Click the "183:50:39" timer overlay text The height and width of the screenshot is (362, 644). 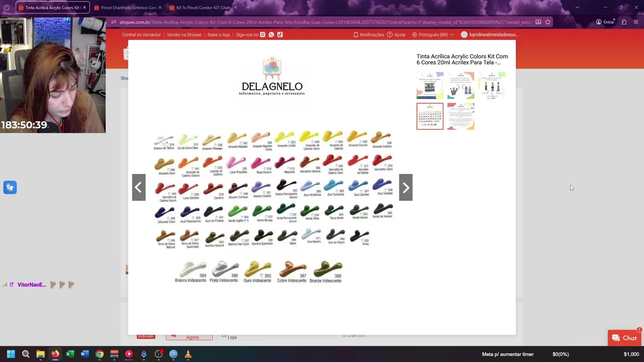click(x=24, y=125)
